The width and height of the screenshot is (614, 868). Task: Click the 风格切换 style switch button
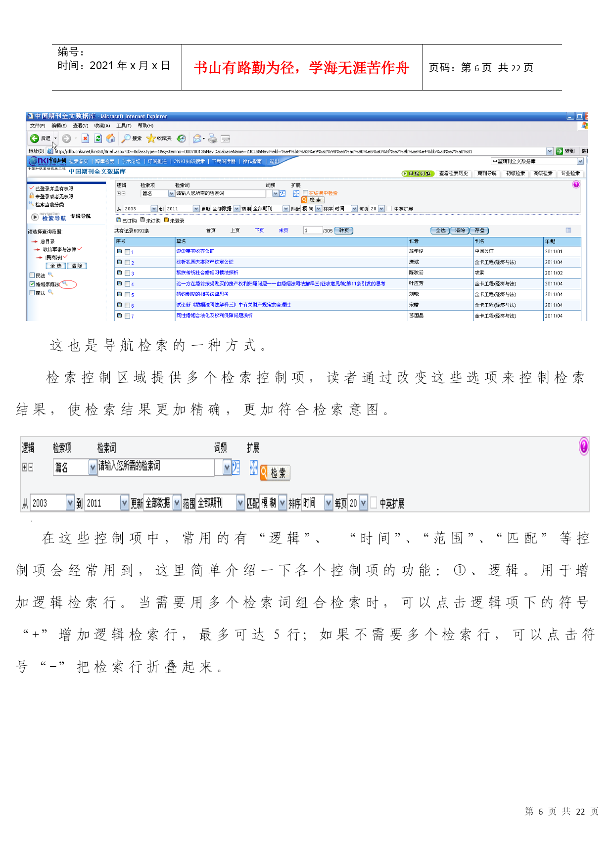[x=418, y=174]
